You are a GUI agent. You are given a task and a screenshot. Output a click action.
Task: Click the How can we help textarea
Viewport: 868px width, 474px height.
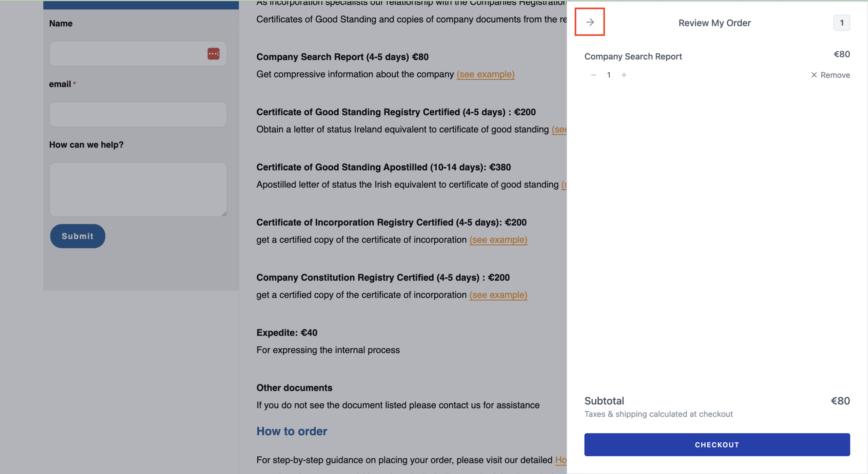pos(138,190)
